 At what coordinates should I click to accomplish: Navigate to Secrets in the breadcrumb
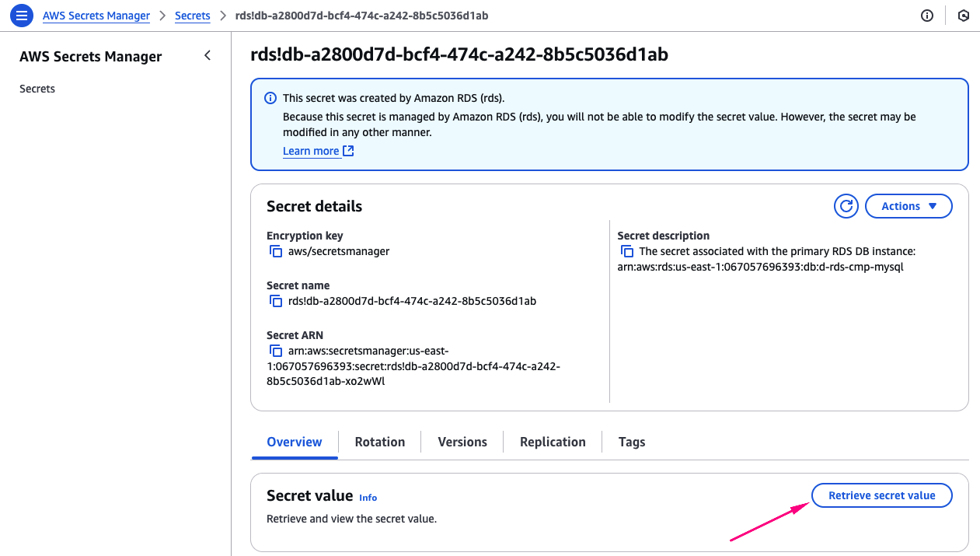coord(193,16)
